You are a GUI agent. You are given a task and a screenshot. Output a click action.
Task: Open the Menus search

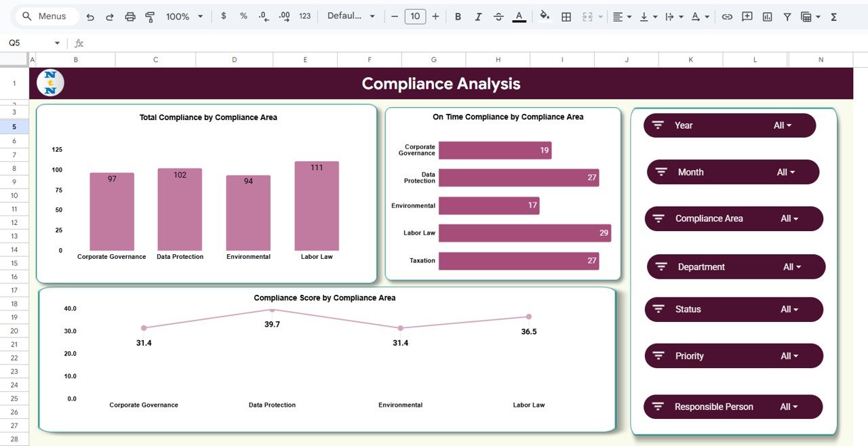point(45,15)
